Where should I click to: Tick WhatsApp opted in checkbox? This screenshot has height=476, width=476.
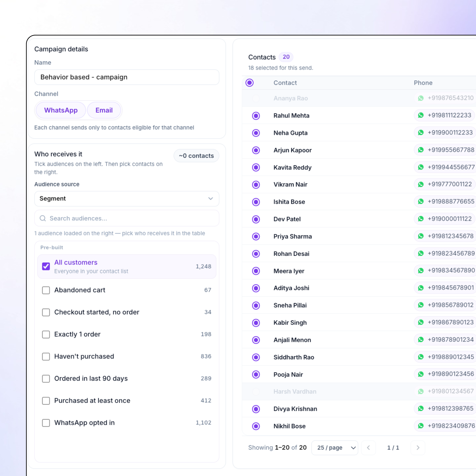tap(46, 423)
